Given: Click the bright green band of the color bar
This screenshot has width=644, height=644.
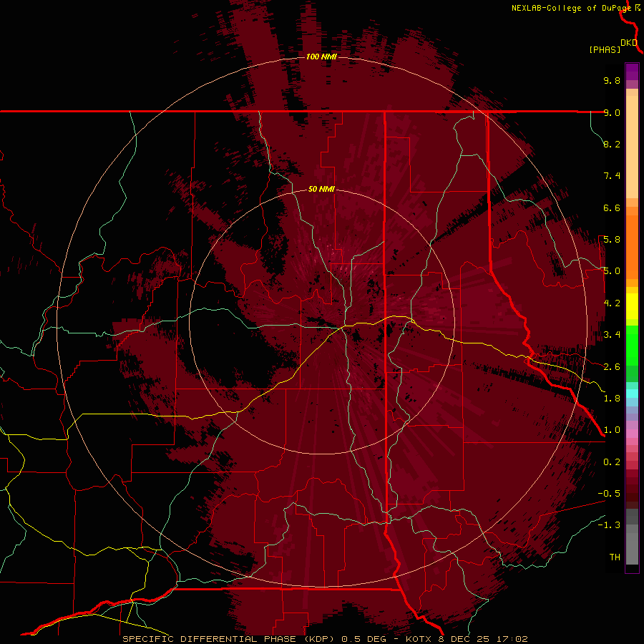Looking at the screenshot, I should [632, 345].
